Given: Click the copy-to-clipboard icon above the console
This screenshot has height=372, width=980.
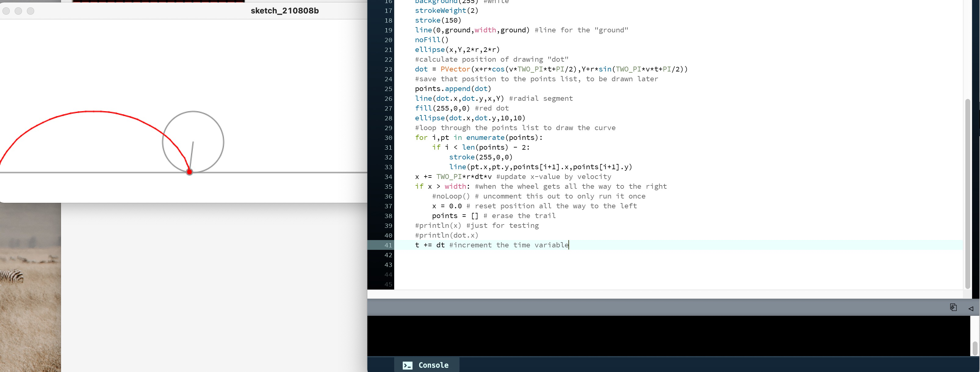Looking at the screenshot, I should click(953, 307).
